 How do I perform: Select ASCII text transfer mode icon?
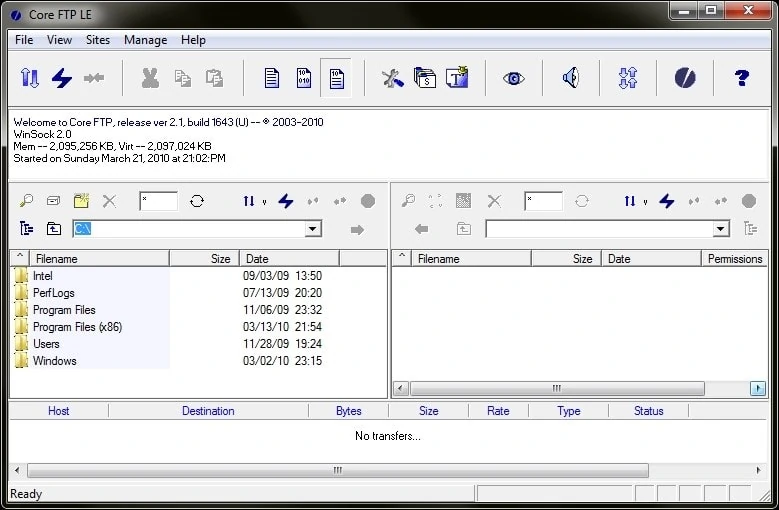tap(271, 78)
